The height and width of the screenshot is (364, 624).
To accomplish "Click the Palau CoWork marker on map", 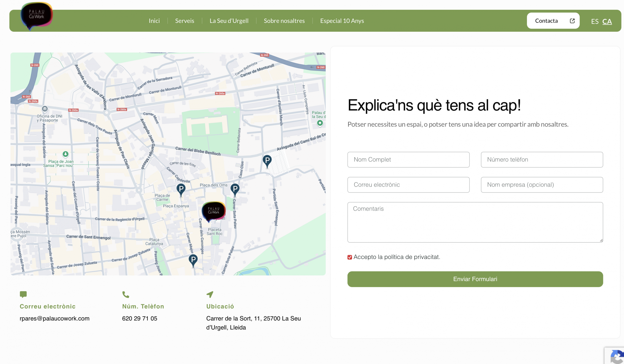I will click(214, 211).
